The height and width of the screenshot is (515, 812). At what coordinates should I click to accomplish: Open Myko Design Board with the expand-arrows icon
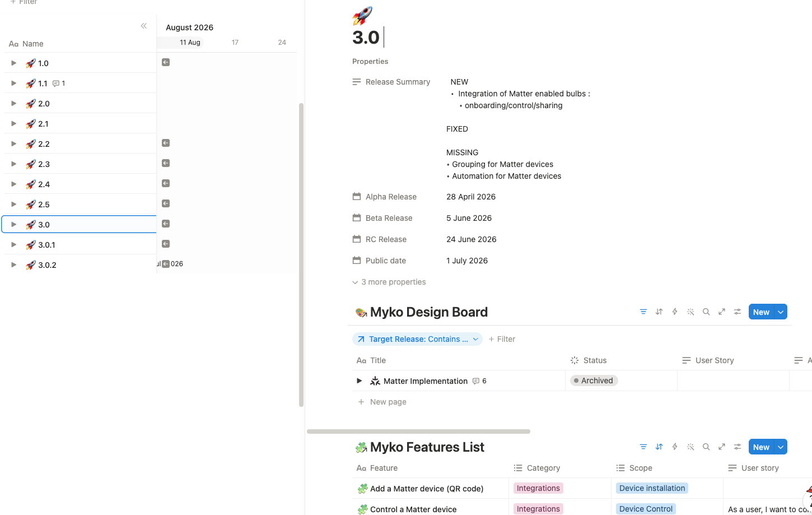coord(722,312)
